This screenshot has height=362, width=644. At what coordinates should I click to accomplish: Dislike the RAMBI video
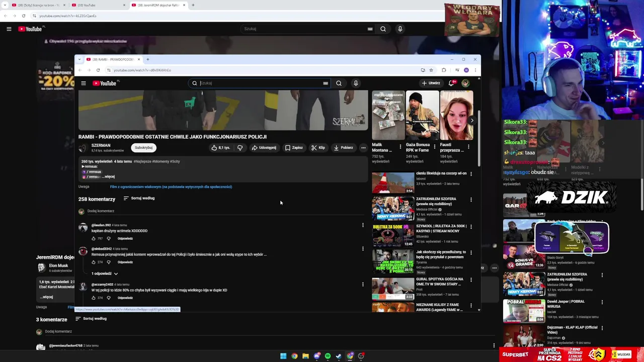click(x=240, y=148)
